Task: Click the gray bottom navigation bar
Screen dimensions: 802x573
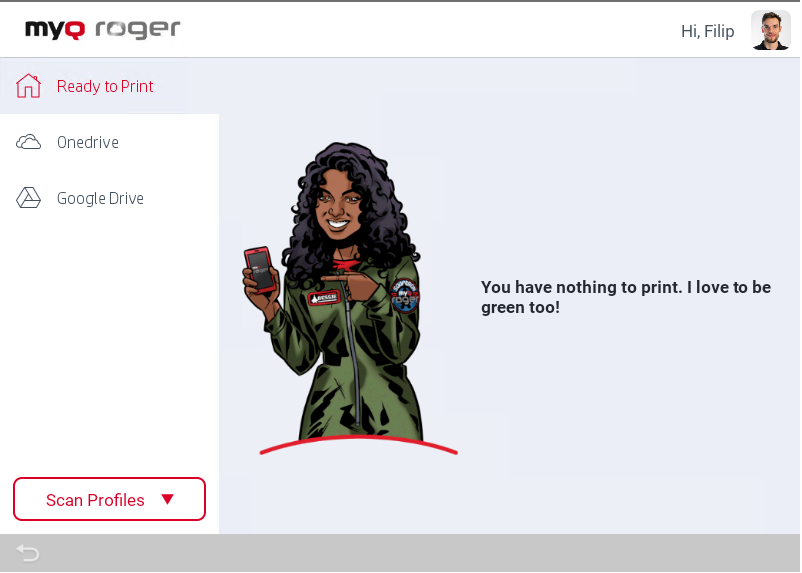Action: 401,553
